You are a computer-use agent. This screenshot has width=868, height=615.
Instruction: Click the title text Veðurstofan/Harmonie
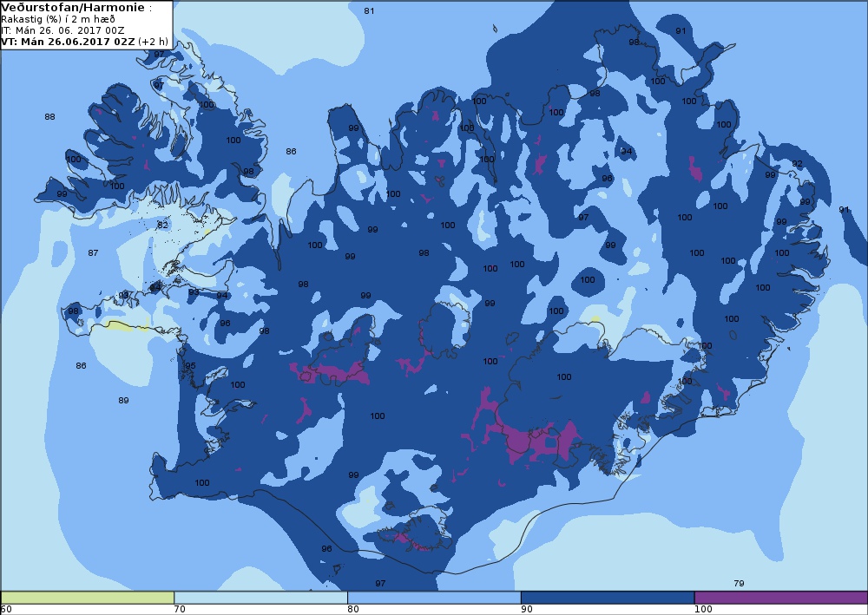pyautogui.click(x=74, y=8)
